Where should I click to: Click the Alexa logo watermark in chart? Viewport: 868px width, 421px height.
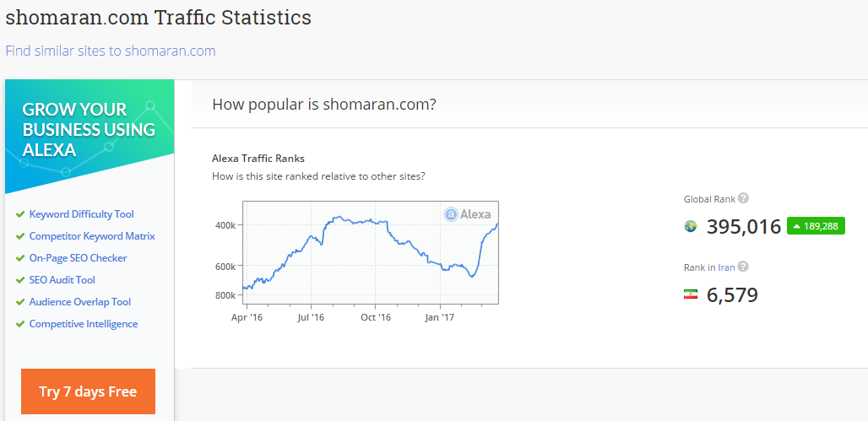[x=468, y=214]
